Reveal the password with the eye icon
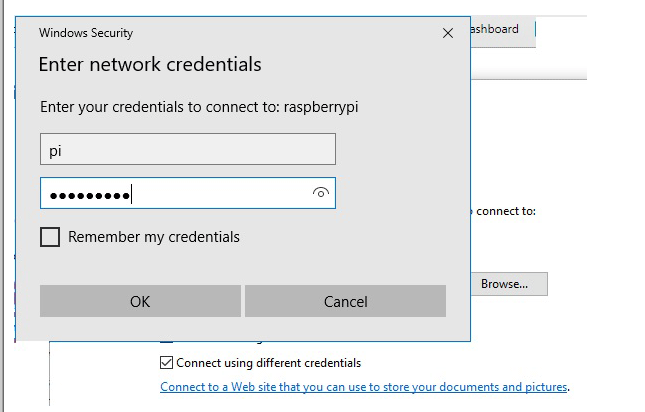The width and height of the screenshot is (645, 412). point(320,194)
